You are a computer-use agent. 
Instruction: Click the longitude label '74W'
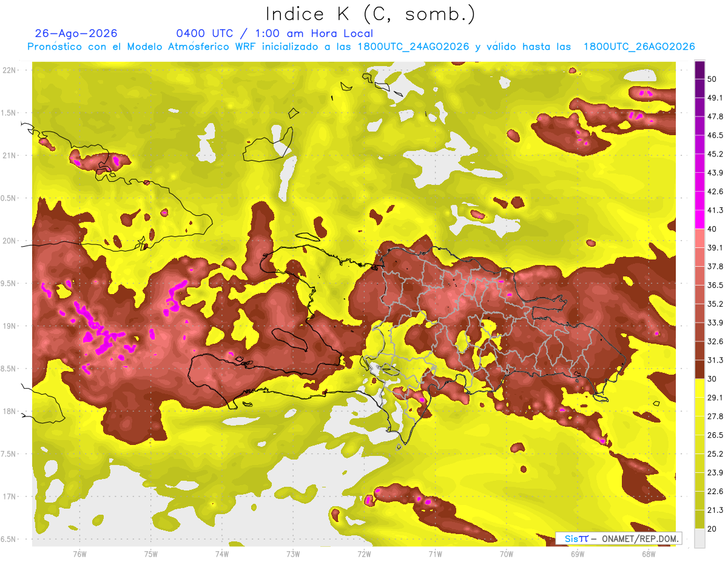222,554
